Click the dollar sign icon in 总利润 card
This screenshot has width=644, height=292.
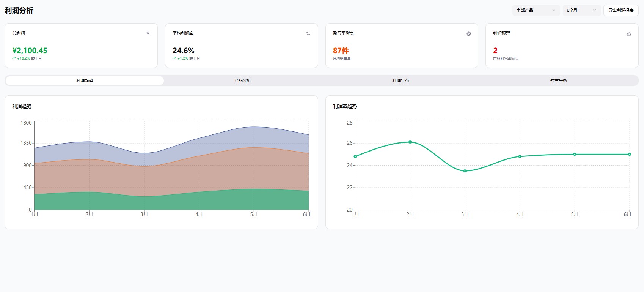click(148, 33)
